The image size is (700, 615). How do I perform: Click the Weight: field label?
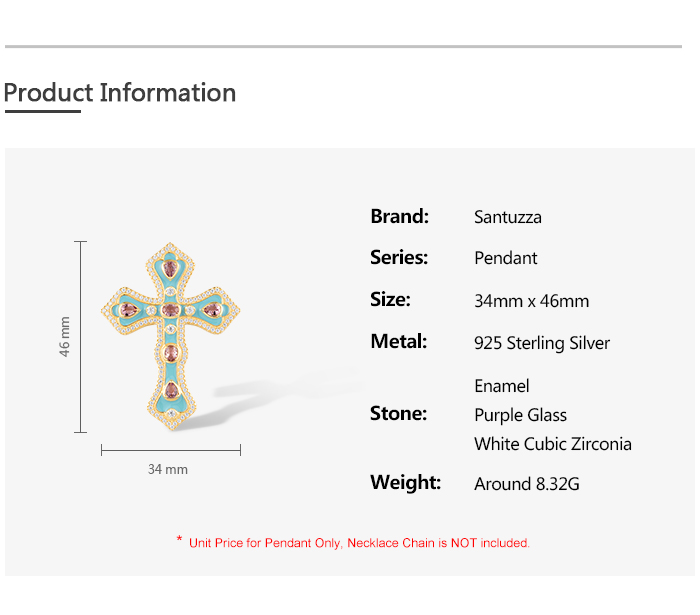[405, 482]
